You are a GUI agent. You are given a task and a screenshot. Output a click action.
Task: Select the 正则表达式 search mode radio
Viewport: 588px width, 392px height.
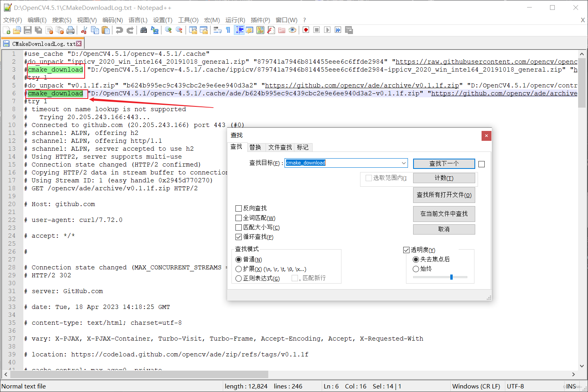coord(239,278)
